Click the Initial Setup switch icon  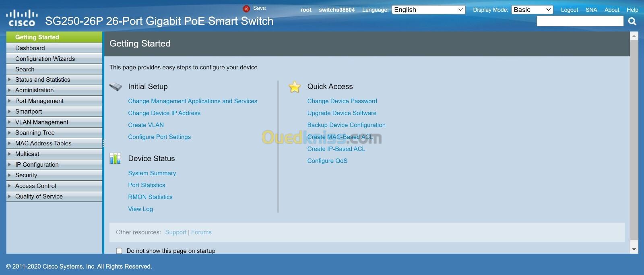(116, 87)
